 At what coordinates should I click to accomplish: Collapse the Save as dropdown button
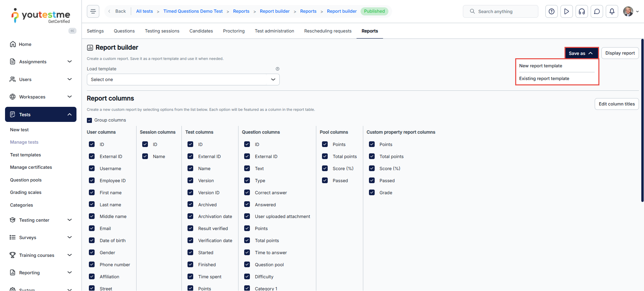point(581,53)
